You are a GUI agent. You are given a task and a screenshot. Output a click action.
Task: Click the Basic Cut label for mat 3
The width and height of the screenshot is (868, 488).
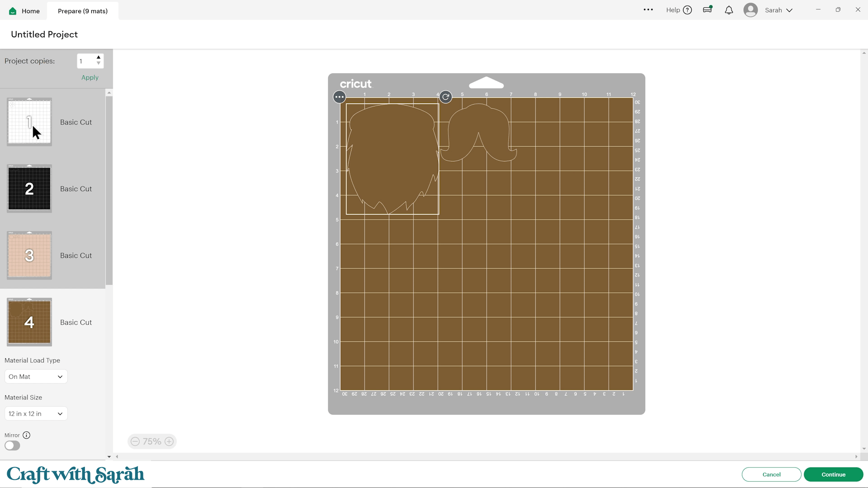click(76, 255)
